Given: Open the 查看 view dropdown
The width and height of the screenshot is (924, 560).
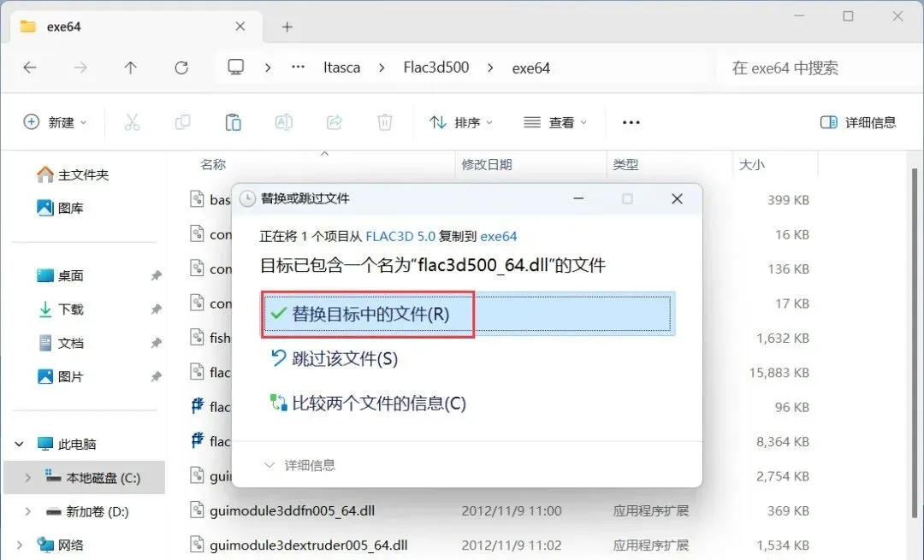Looking at the screenshot, I should (555, 122).
